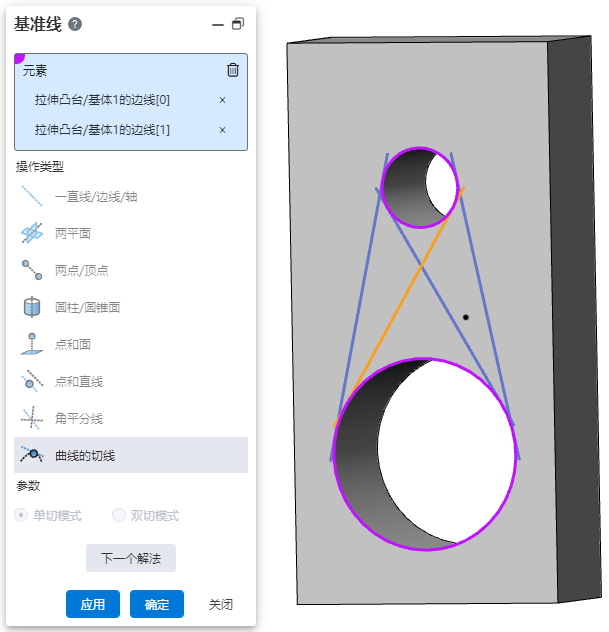Select the orange tangent line in viewport
Screen dimensions: 609x632
click(x=399, y=306)
